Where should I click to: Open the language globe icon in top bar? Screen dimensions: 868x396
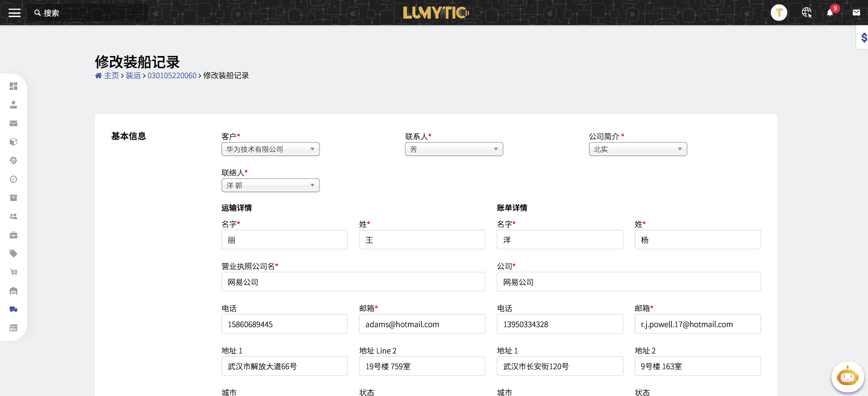pos(807,12)
